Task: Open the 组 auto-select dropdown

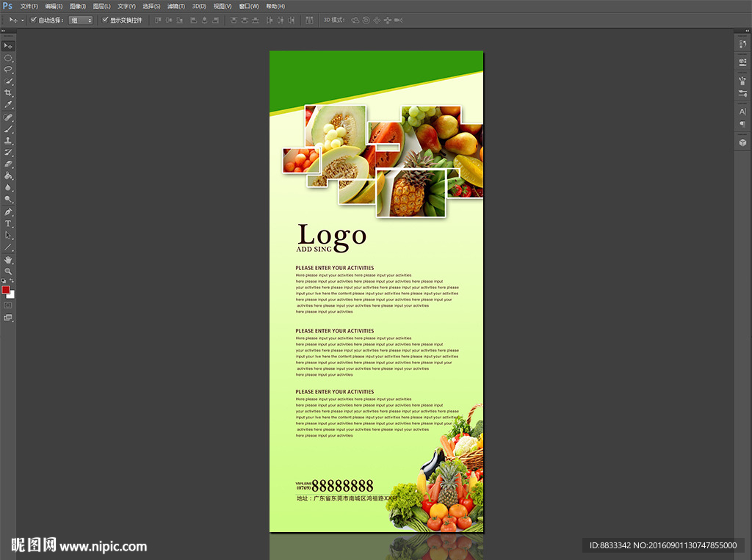Action: pos(81,20)
